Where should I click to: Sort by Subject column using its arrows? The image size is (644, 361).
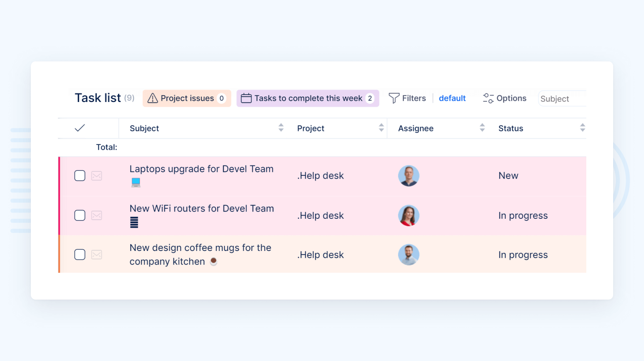click(281, 128)
